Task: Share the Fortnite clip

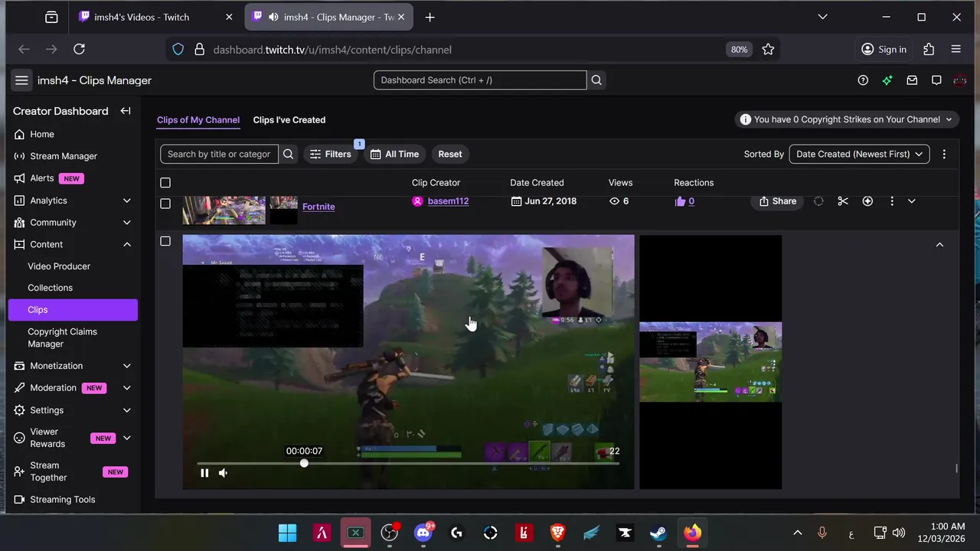Action: pyautogui.click(x=777, y=201)
